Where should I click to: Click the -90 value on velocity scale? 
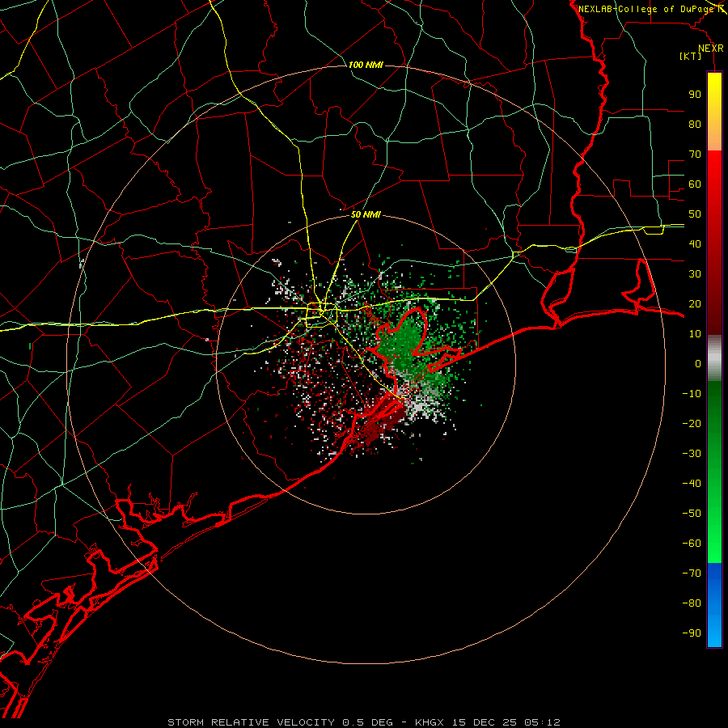coord(692,633)
